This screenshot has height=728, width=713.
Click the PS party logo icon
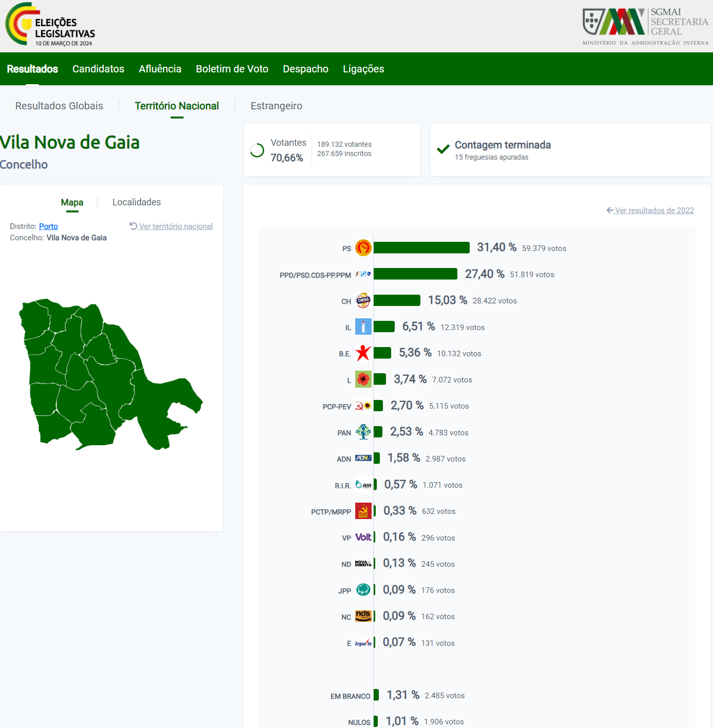pyautogui.click(x=363, y=248)
